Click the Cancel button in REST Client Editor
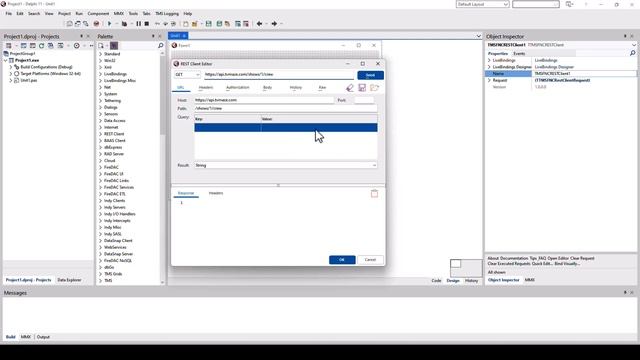The image size is (640, 360). pyautogui.click(x=370, y=260)
